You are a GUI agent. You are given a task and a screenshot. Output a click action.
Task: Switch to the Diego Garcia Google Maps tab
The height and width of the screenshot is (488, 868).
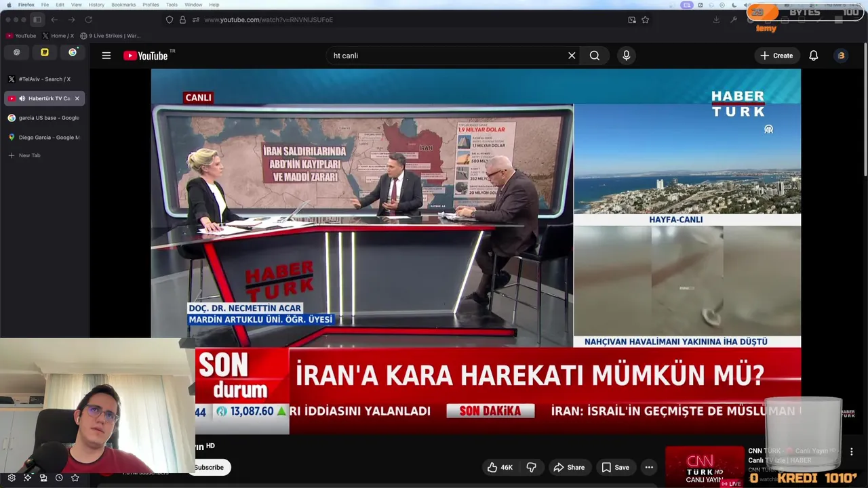(x=44, y=138)
